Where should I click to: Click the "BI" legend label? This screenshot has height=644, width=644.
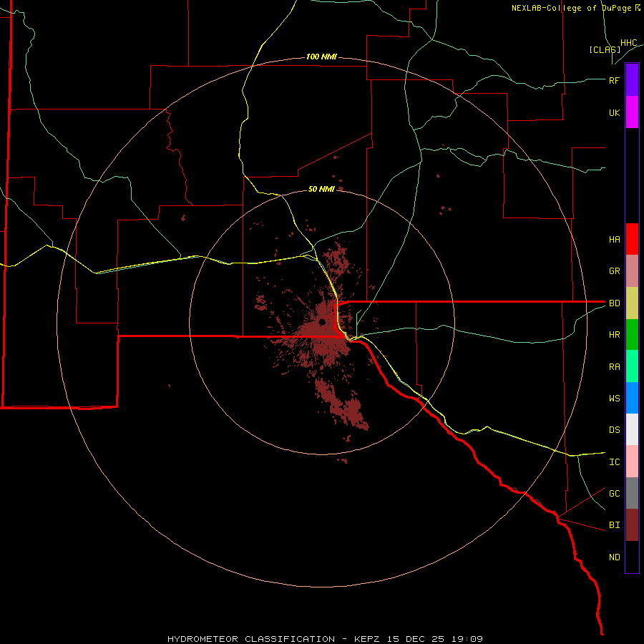(614, 525)
